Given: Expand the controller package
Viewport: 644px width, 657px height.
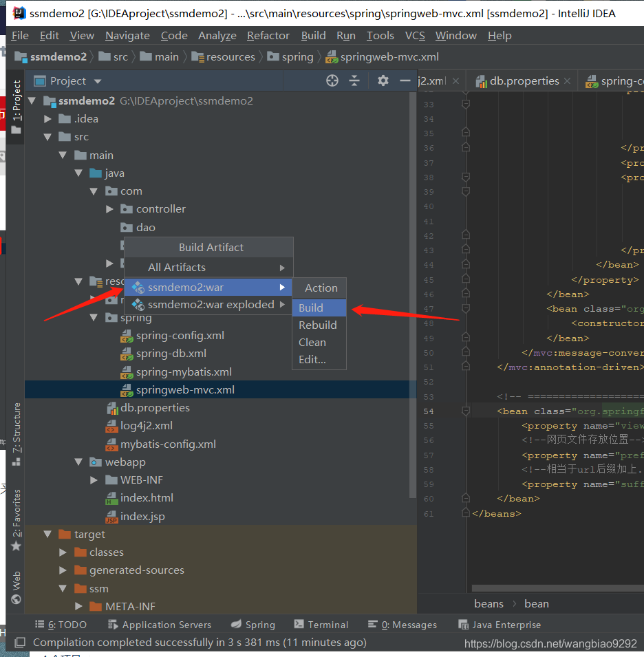Looking at the screenshot, I should point(109,209).
